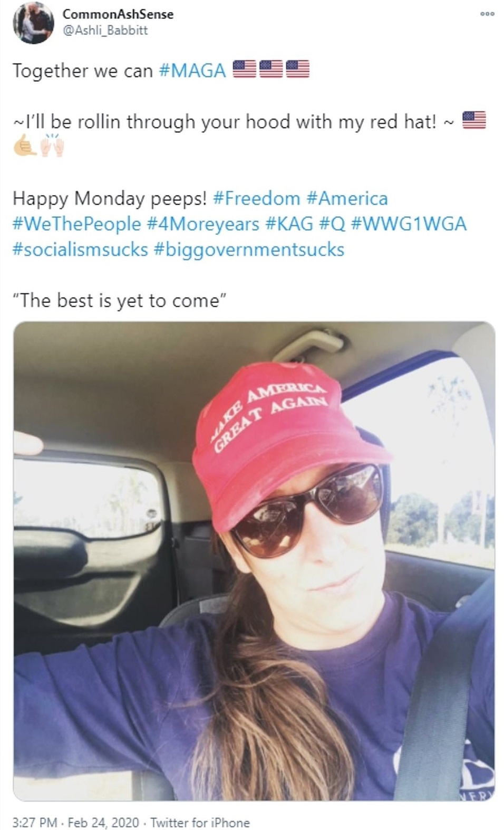The height and width of the screenshot is (830, 504).
Task: Open the #Freedom hashtag
Action: (257, 198)
